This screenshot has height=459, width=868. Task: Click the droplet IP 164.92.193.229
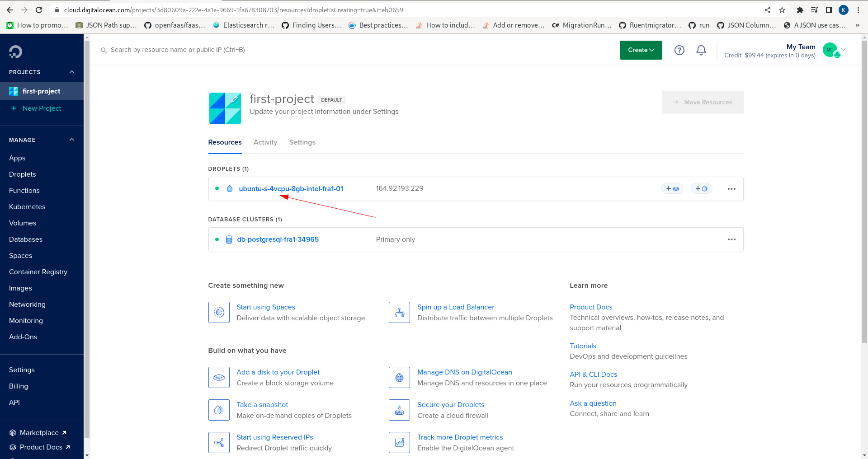tap(400, 188)
